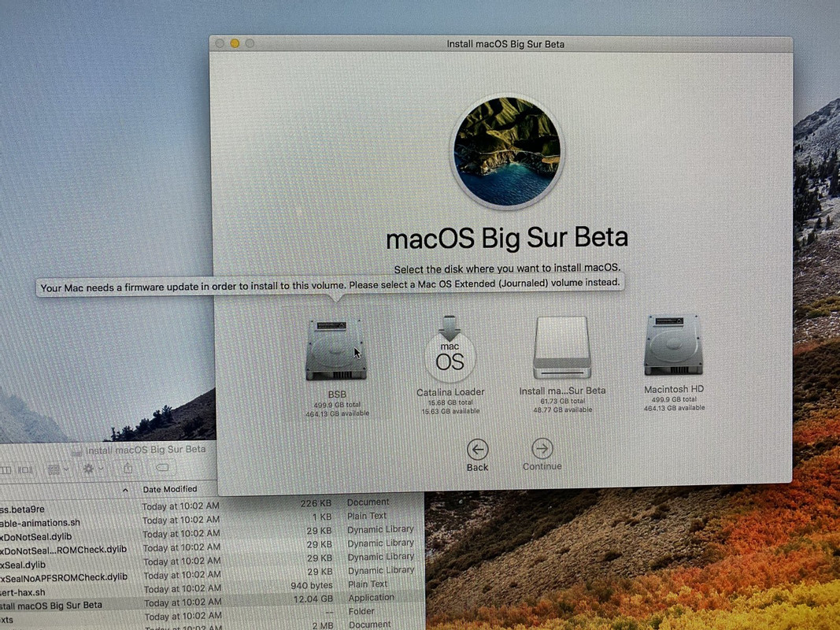Click the installer window title text
The width and height of the screenshot is (840, 630).
point(505,44)
